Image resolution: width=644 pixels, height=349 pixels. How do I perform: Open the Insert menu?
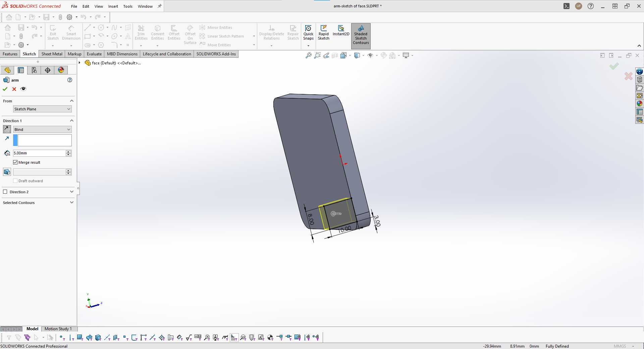pos(113,6)
